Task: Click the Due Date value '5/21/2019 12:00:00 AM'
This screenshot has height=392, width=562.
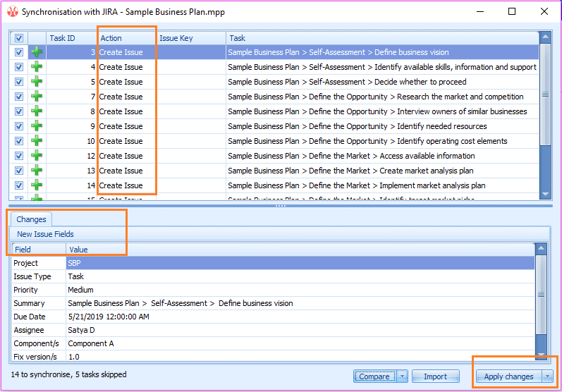Action: pyautogui.click(x=109, y=317)
